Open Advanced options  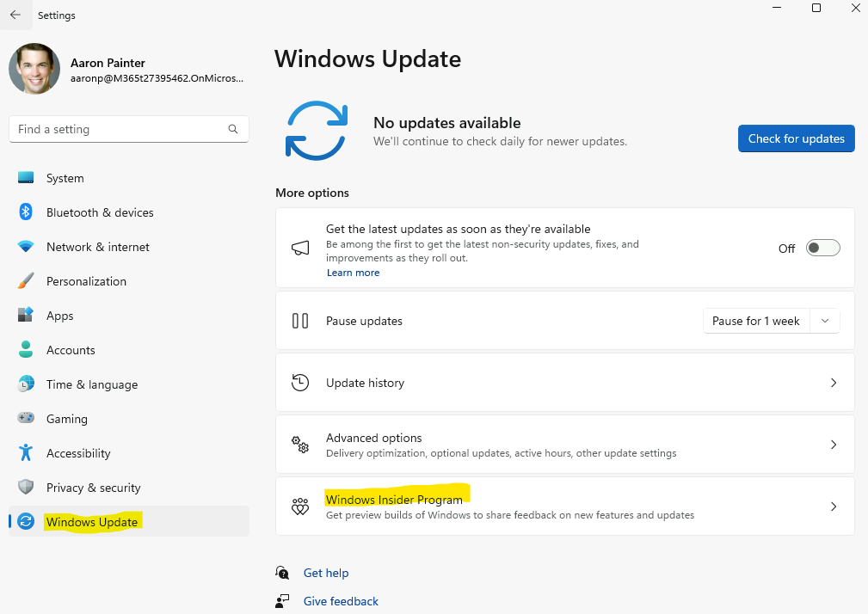tap(565, 445)
